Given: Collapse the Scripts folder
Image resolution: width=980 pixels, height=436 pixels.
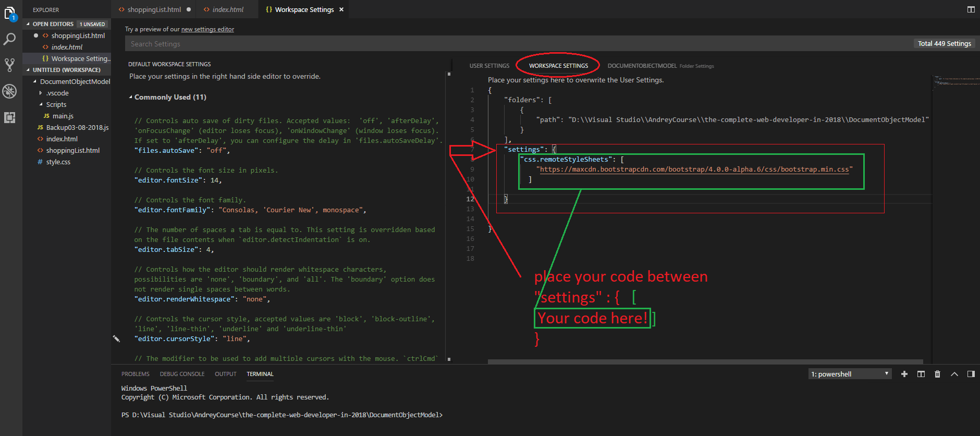Looking at the screenshot, I should (41, 104).
